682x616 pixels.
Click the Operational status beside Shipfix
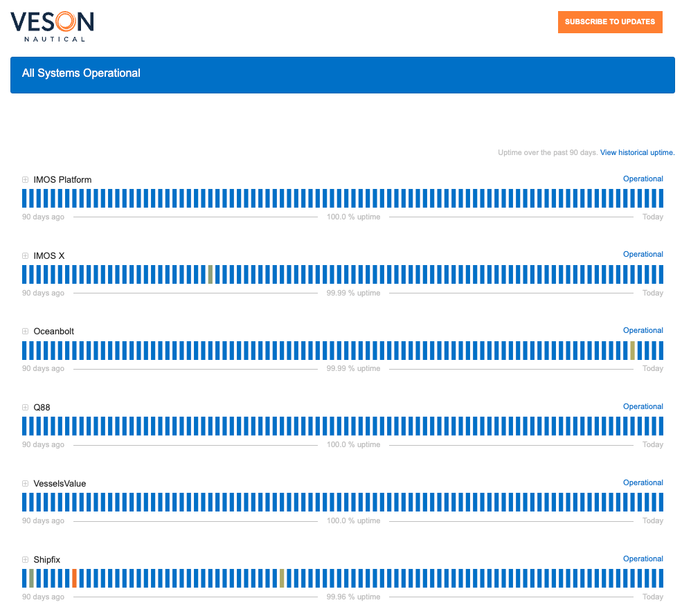(x=643, y=559)
